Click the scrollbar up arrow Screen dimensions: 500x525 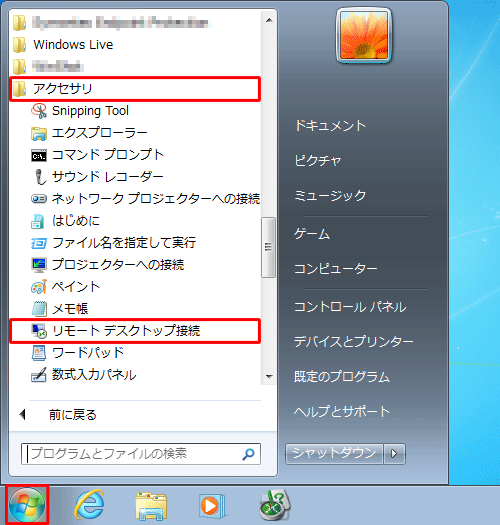click(269, 20)
